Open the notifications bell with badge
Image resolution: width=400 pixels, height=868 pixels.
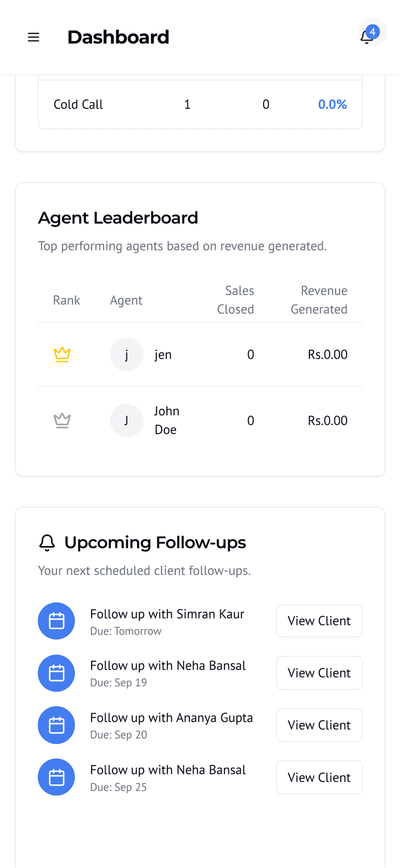click(x=367, y=36)
